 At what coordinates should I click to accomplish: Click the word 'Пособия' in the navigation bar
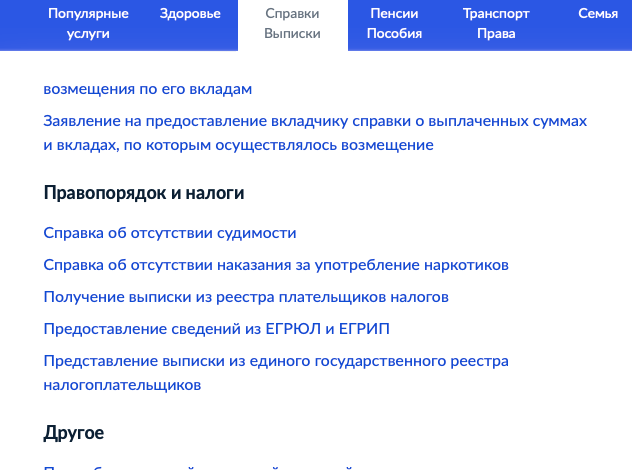(x=394, y=34)
